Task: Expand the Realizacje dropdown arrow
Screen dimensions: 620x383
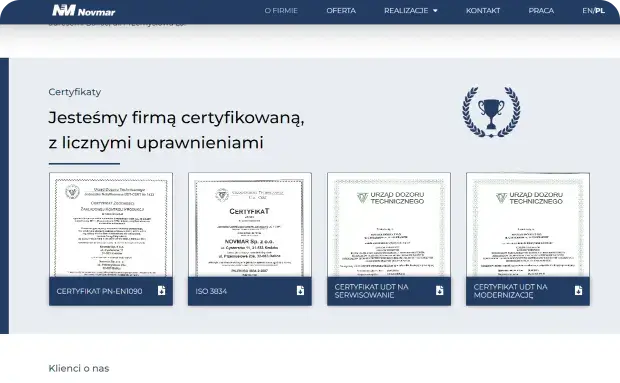Action: (435, 11)
